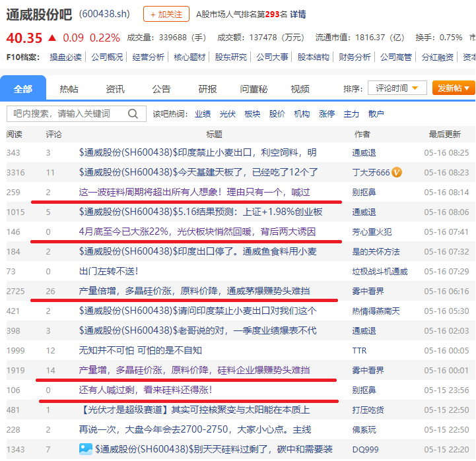Click hot word 业绩

coord(203,114)
